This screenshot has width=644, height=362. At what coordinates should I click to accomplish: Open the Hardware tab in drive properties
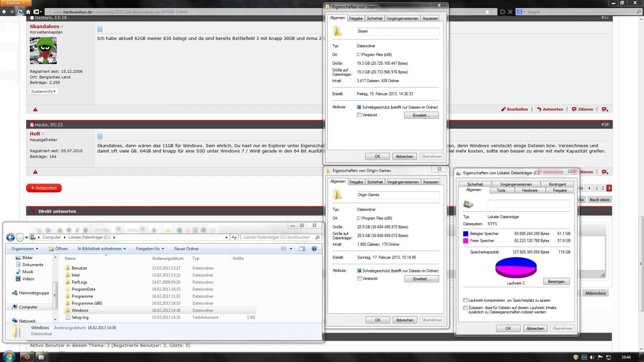point(530,191)
